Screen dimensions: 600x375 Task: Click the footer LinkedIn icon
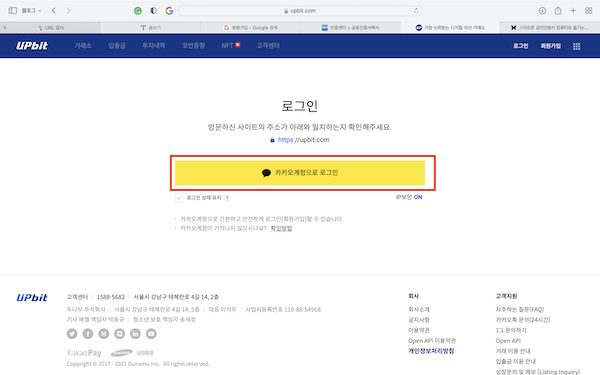pos(135,334)
